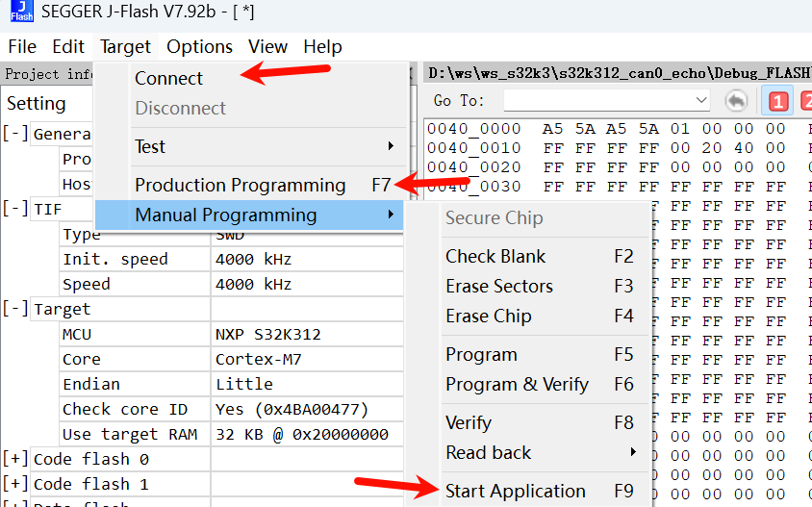Click address 0040_0000 in hex view
812x507 pixels.
point(474,129)
